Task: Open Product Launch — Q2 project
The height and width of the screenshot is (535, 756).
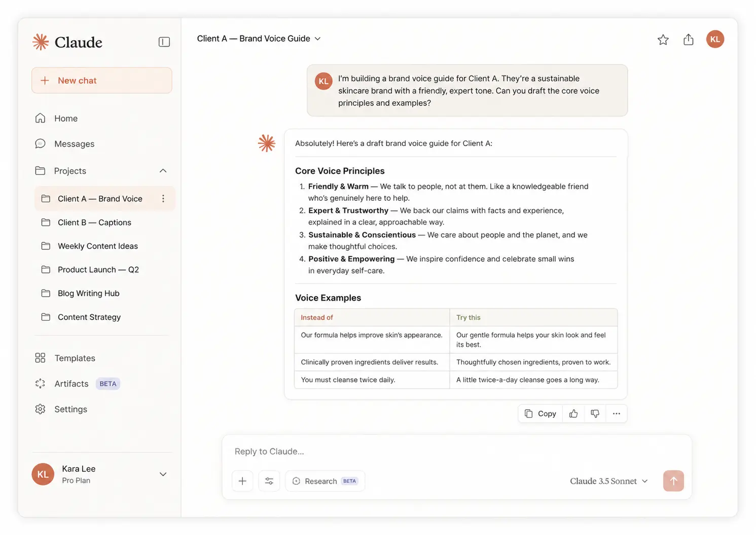Action: (98, 270)
